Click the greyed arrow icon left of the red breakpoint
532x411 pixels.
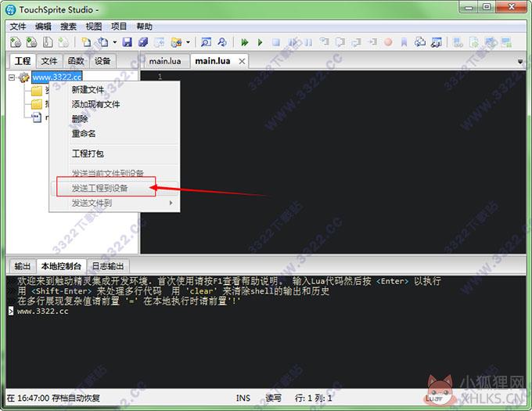point(373,42)
